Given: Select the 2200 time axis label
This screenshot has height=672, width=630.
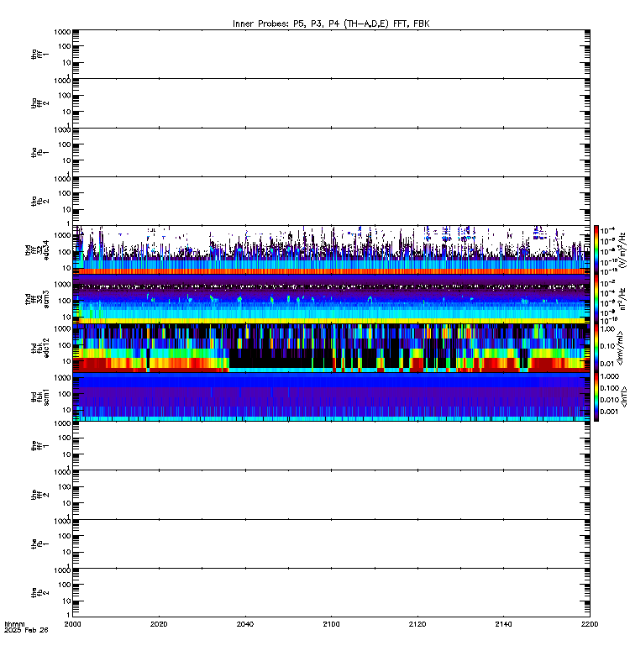Looking at the screenshot, I should click(x=590, y=624).
